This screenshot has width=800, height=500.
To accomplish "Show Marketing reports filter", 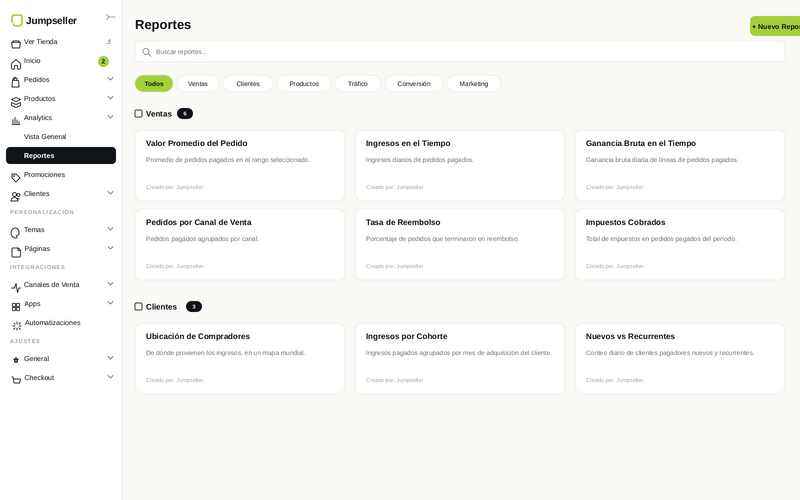I will (x=473, y=84).
